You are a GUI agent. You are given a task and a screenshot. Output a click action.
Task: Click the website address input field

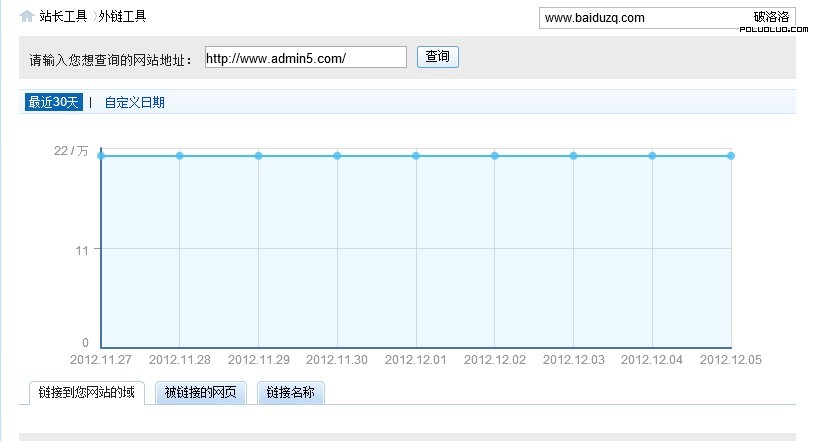pos(305,57)
